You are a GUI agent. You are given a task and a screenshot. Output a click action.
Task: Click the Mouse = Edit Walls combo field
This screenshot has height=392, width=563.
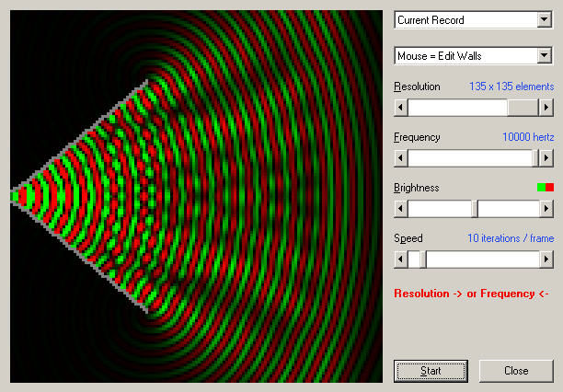point(473,56)
